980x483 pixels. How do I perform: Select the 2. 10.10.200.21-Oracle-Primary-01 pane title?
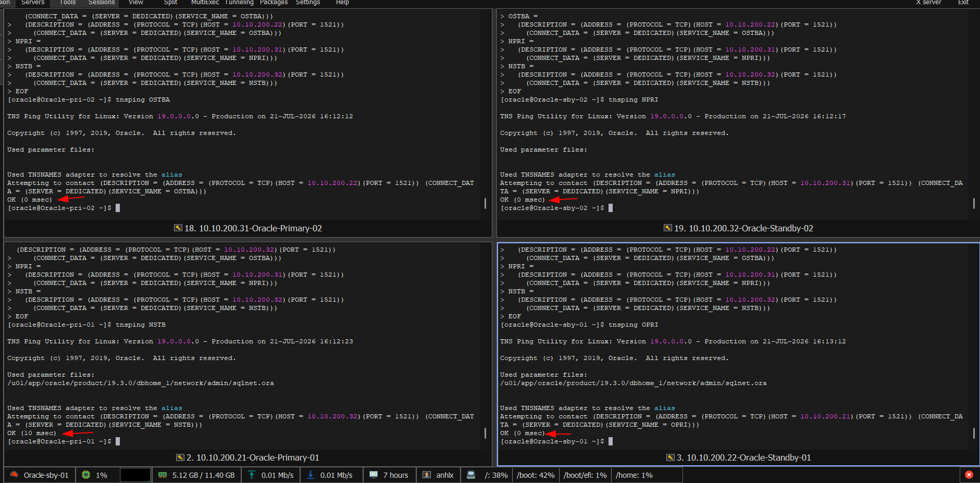[x=253, y=457]
